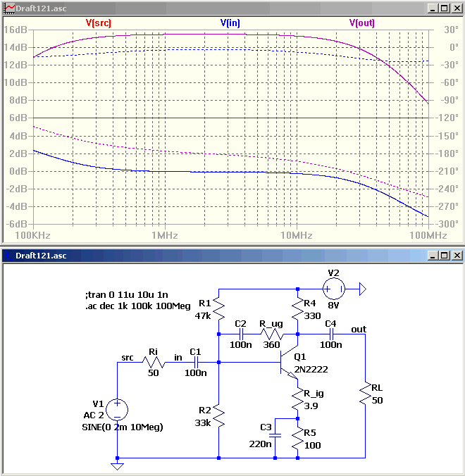The width and height of the screenshot is (465, 476).
Task: Click the ;tran 0 11u comment text
Action: click(126, 295)
